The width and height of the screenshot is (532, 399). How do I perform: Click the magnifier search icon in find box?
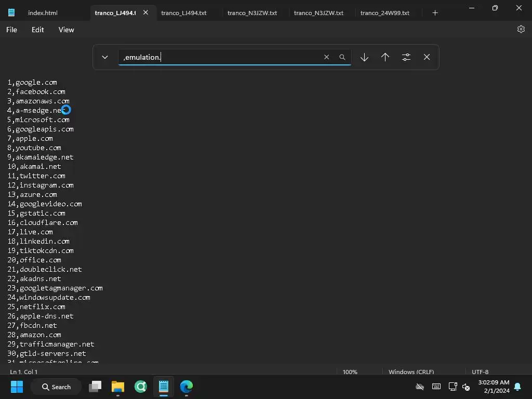click(342, 57)
